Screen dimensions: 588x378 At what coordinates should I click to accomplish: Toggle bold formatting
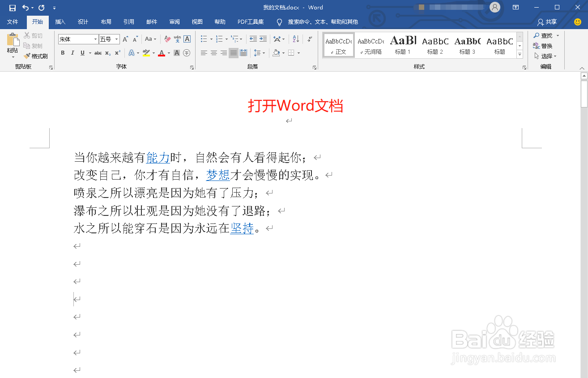point(63,53)
